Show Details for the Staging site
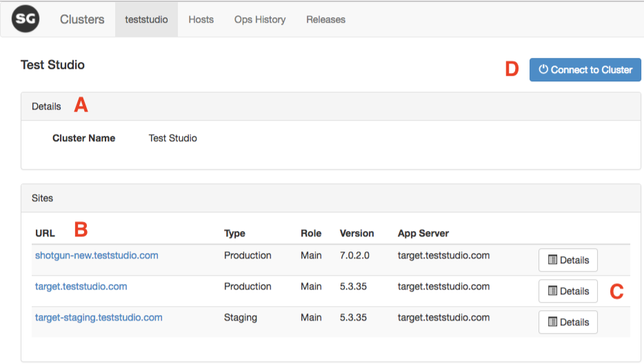The image size is (644, 364). click(567, 322)
